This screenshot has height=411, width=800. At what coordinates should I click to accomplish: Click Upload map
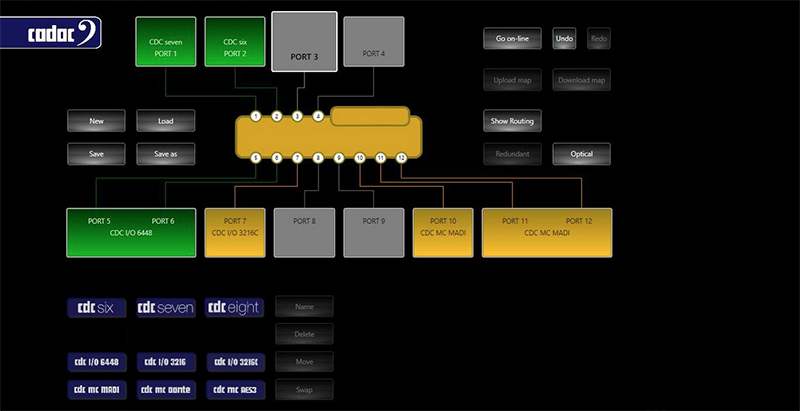(512, 80)
